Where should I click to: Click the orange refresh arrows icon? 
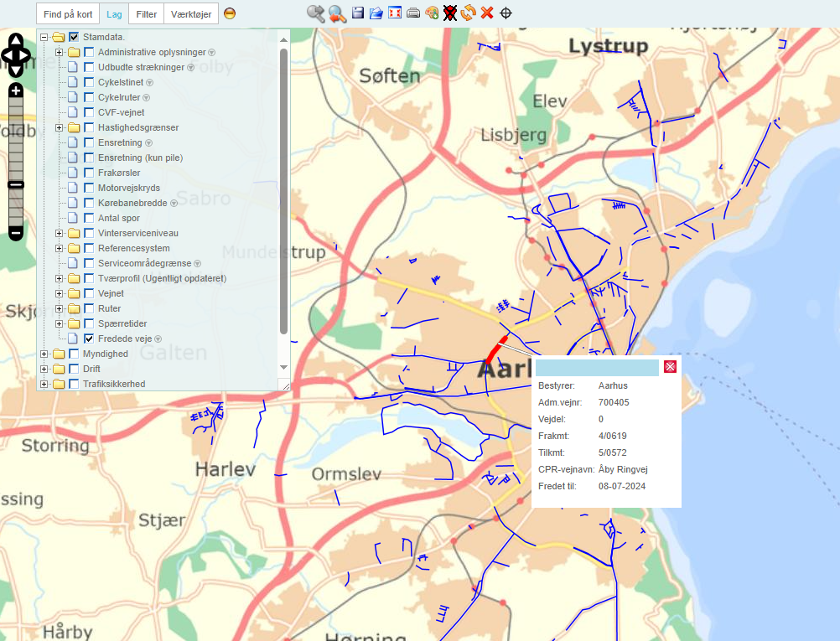469,13
